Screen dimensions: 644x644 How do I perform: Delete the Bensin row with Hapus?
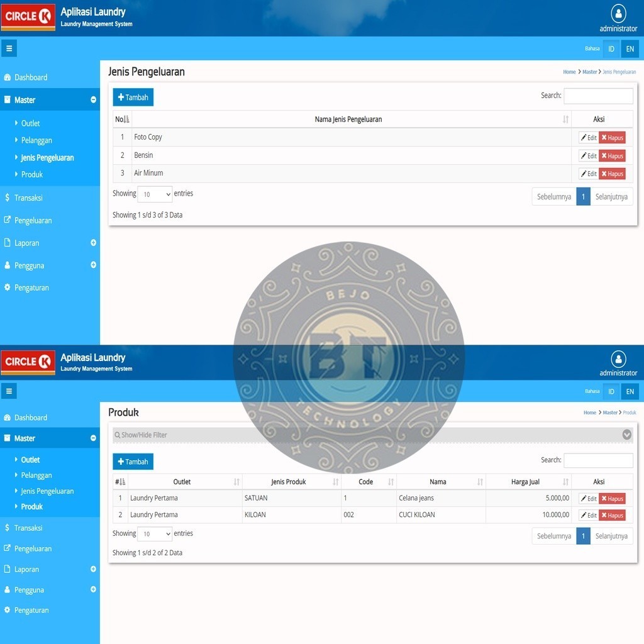[613, 156]
